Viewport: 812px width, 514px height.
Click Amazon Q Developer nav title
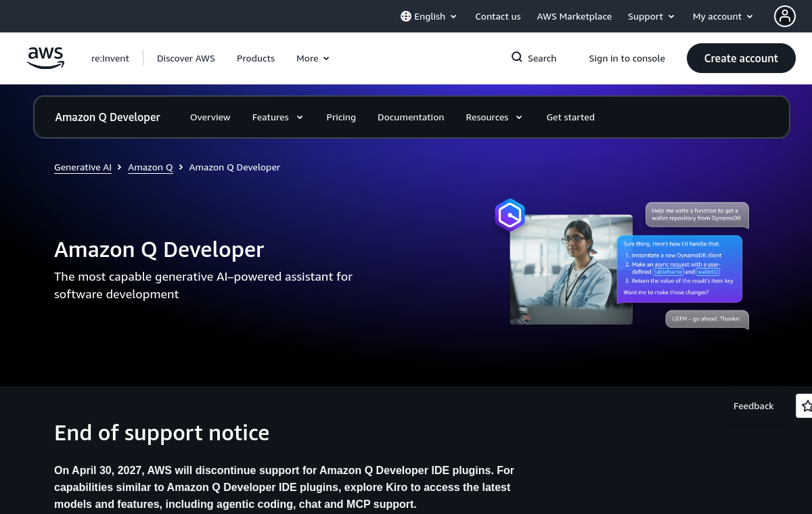click(x=108, y=117)
